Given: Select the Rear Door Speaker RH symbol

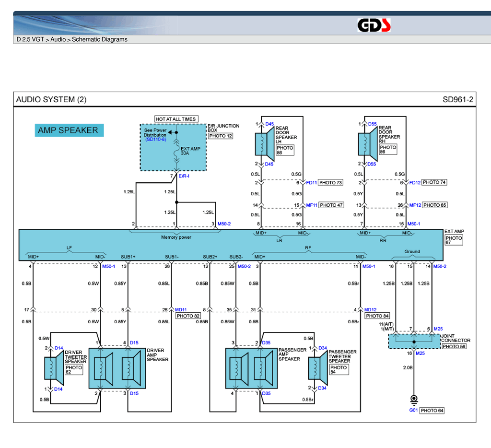Looking at the screenshot, I should pyautogui.click(x=366, y=144).
